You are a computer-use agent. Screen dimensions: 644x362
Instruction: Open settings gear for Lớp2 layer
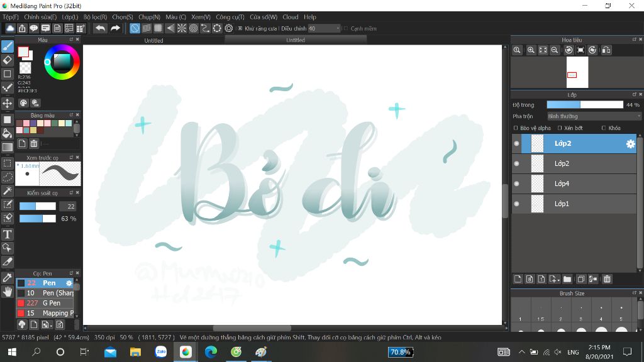(x=630, y=144)
